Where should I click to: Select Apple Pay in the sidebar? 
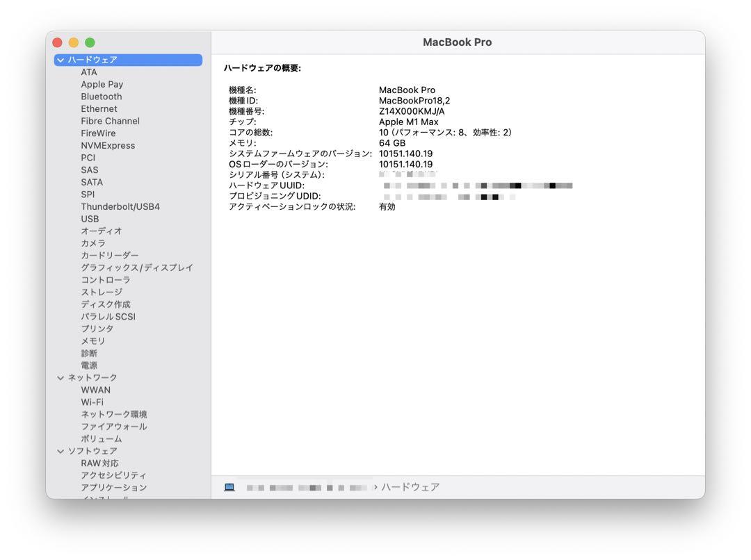pos(102,84)
